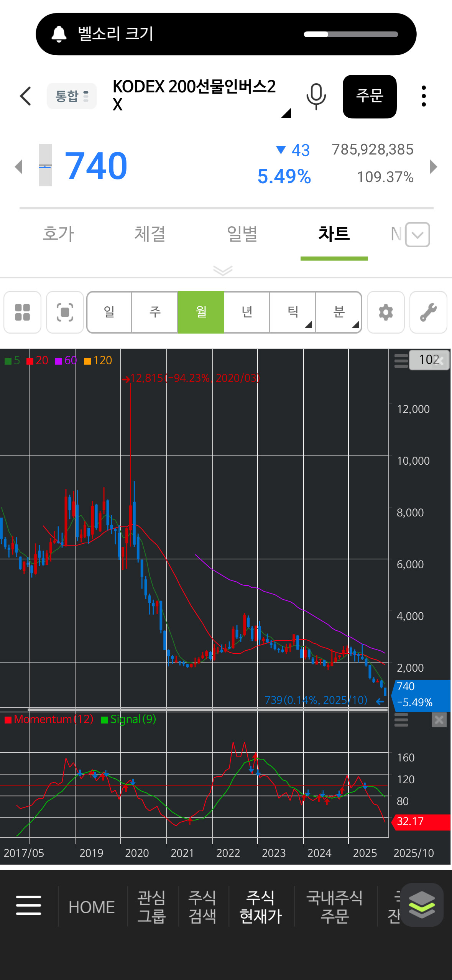The height and width of the screenshot is (980, 452).
Task: Switch to the 차트 tab
Action: pos(334,233)
